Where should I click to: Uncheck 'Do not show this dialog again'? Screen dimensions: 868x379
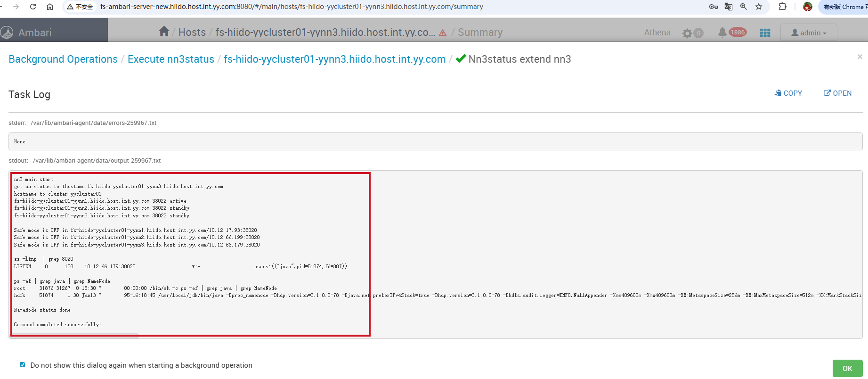(x=22, y=365)
